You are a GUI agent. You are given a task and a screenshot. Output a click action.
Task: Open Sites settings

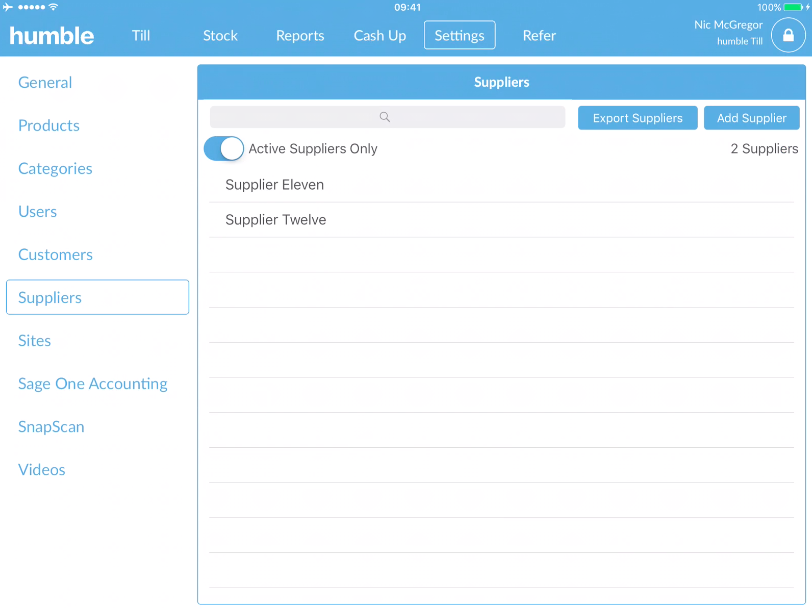(x=34, y=340)
